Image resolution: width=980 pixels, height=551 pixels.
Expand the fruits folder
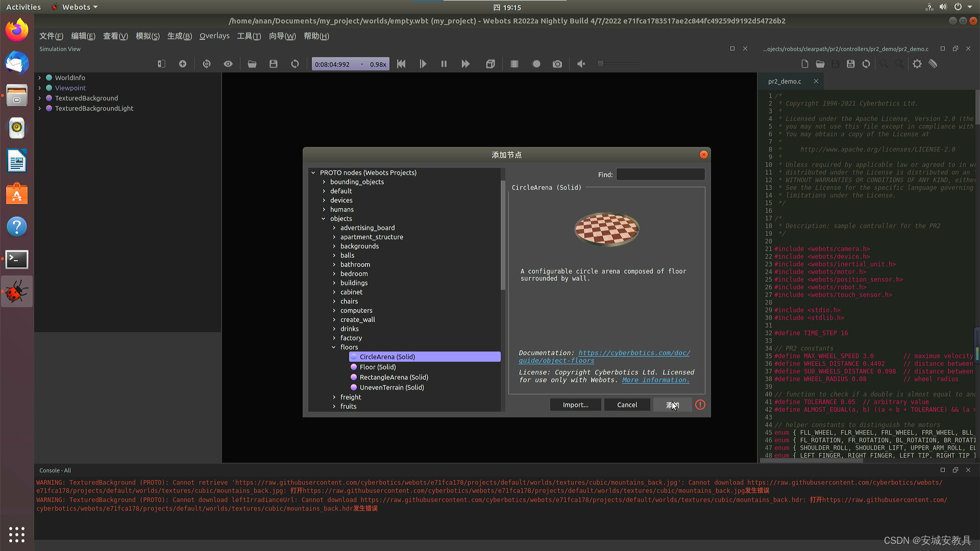(x=334, y=406)
